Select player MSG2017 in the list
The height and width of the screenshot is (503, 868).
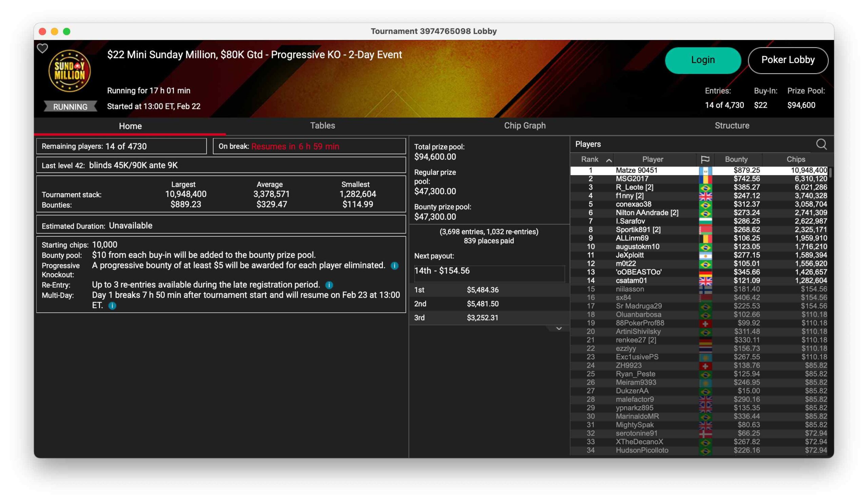632,179
